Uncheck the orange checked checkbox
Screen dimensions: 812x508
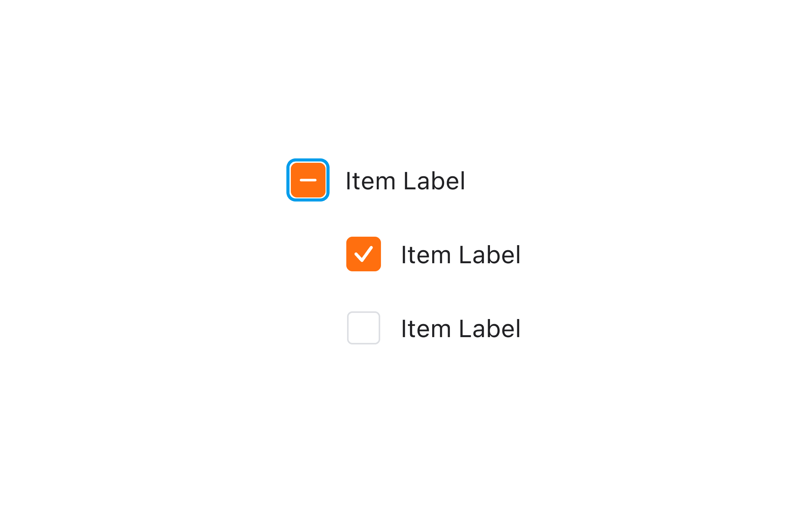(x=363, y=254)
